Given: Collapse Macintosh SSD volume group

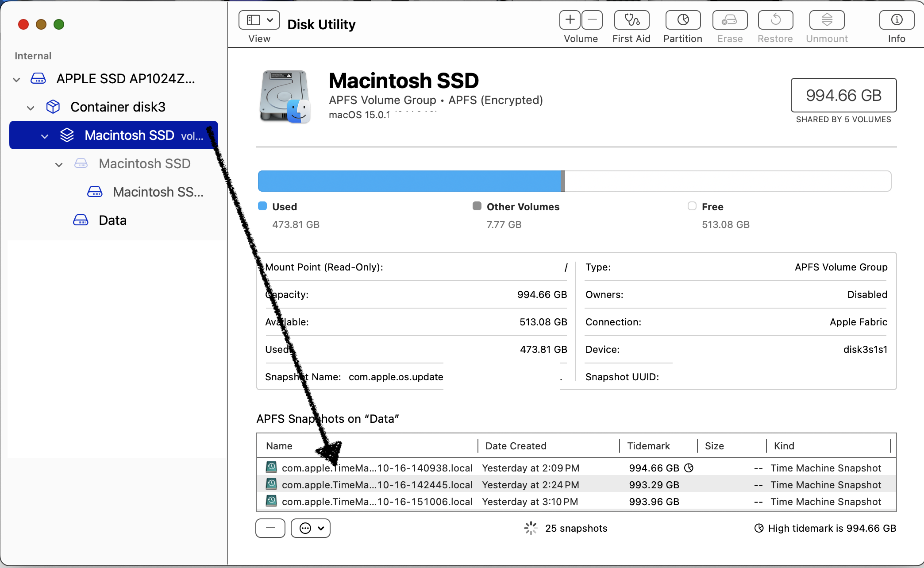Looking at the screenshot, I should point(45,136).
